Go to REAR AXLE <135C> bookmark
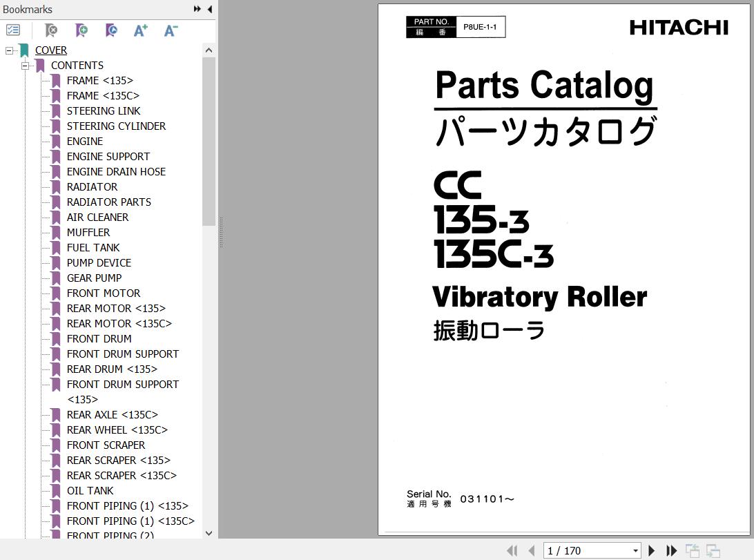Viewport: 754px width, 560px height. tap(113, 415)
